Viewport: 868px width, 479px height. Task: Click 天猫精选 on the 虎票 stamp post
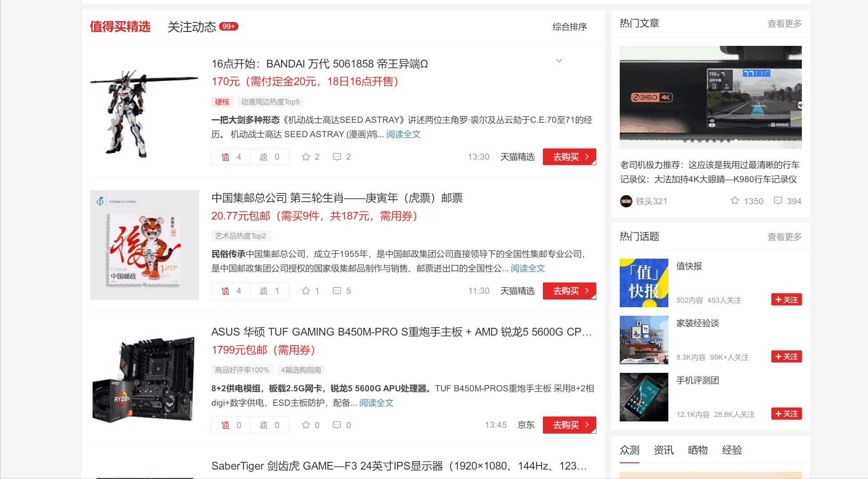pyautogui.click(x=518, y=291)
